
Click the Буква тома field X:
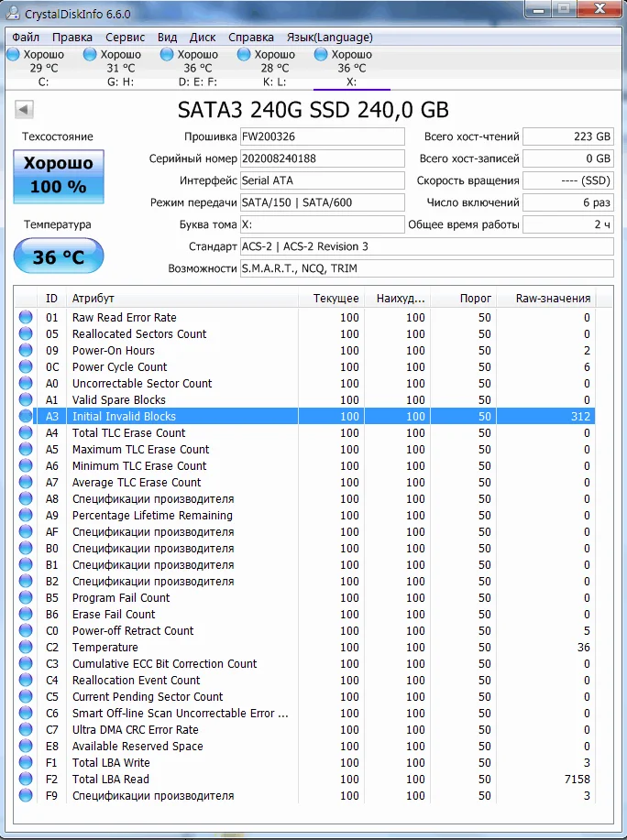click(322, 224)
